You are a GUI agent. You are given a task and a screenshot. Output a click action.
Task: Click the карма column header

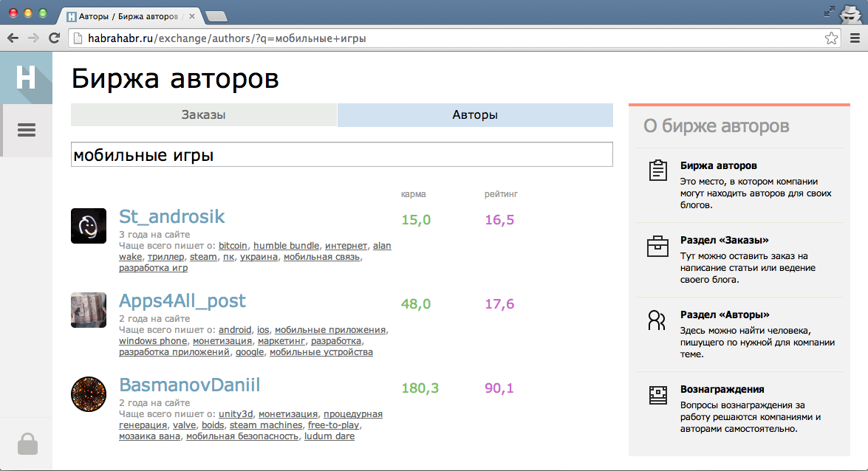pos(413,194)
